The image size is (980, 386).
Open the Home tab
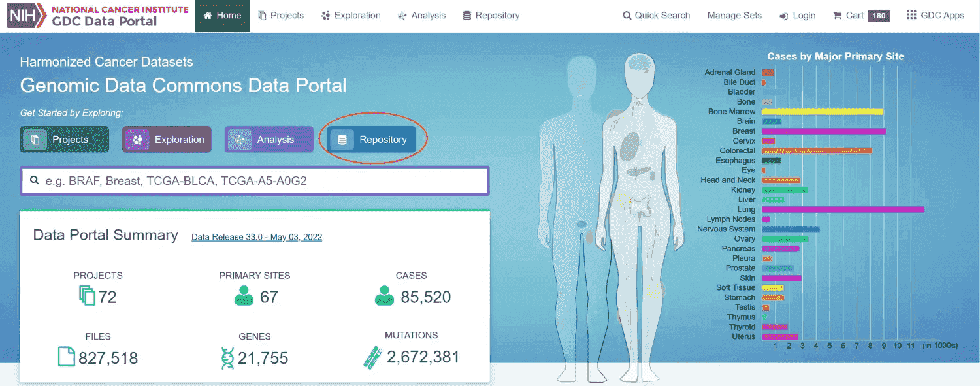tap(222, 15)
